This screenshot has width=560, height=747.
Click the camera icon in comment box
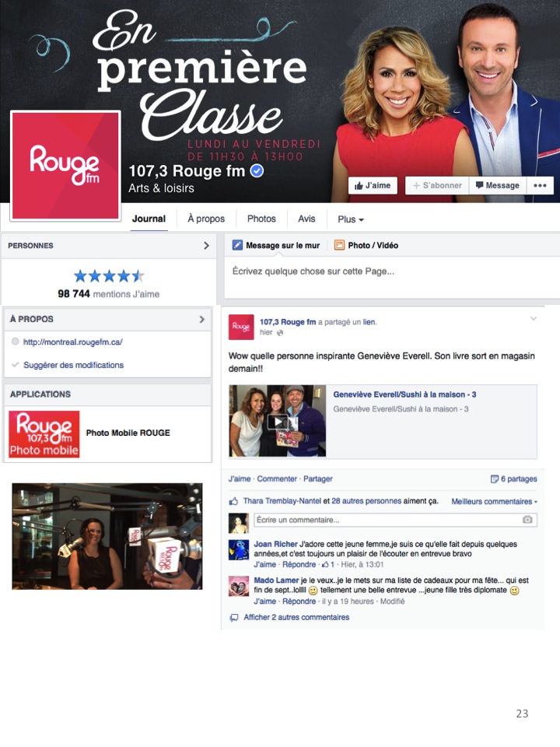coord(527,520)
